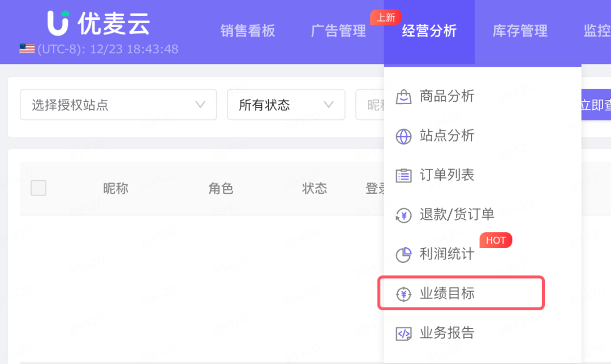Open 订单列表 via its document icon
Image resolution: width=611 pixels, height=364 pixels.
click(x=404, y=176)
